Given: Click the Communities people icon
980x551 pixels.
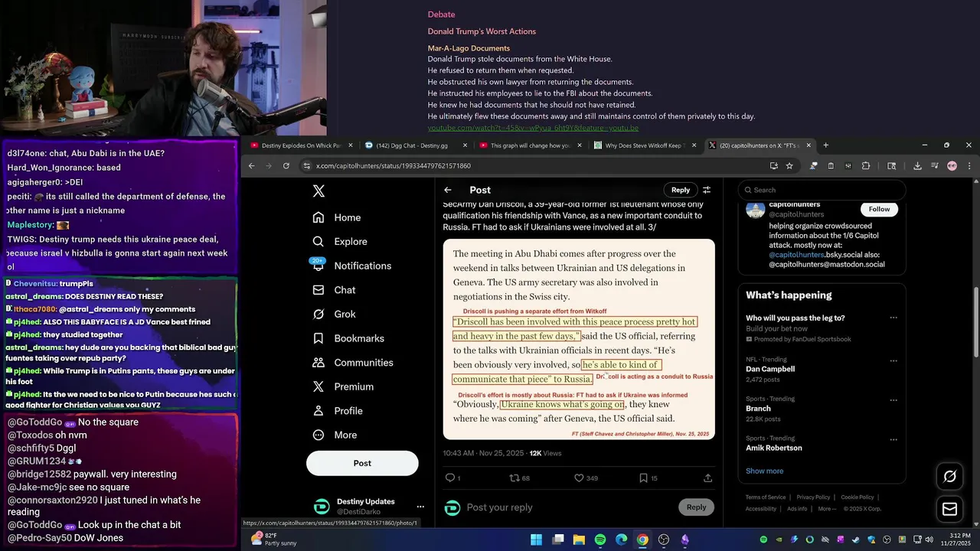Looking at the screenshot, I should click(x=318, y=363).
